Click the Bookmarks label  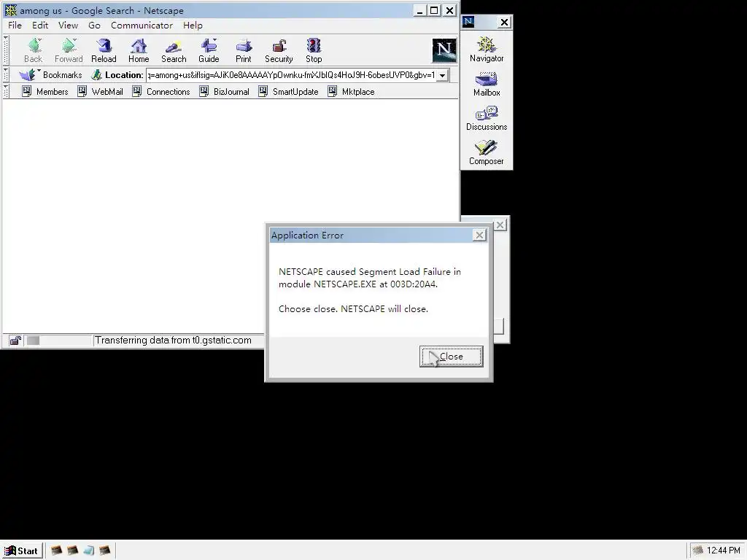tap(63, 75)
